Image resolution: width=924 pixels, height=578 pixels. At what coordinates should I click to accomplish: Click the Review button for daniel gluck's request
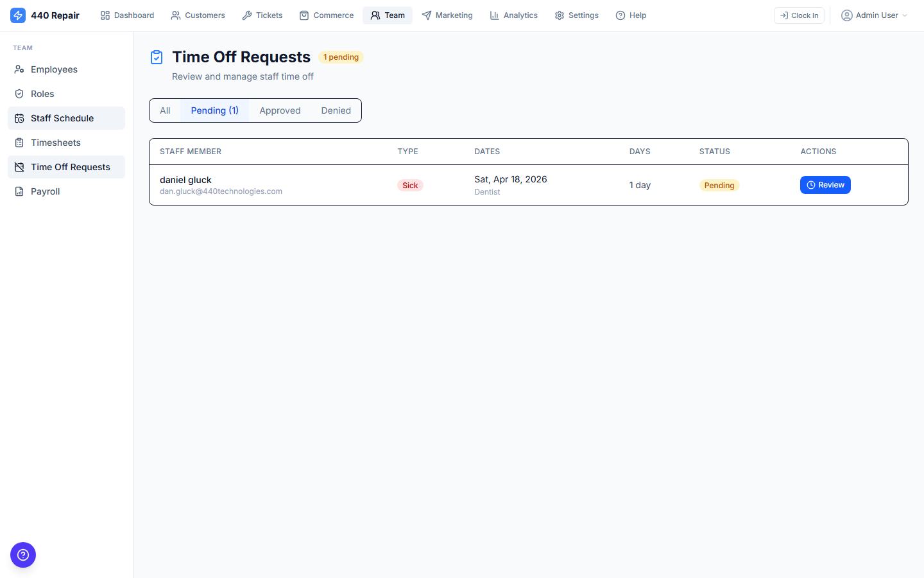pyautogui.click(x=825, y=185)
